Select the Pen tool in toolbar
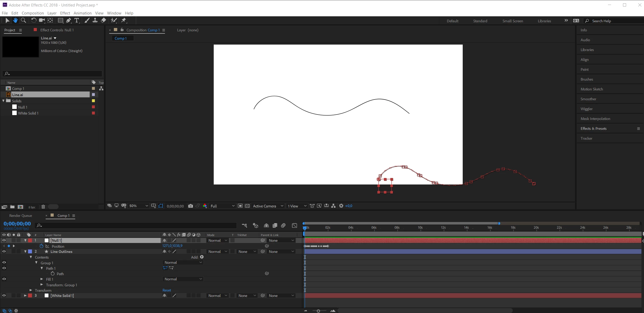644x313 pixels. point(68,20)
